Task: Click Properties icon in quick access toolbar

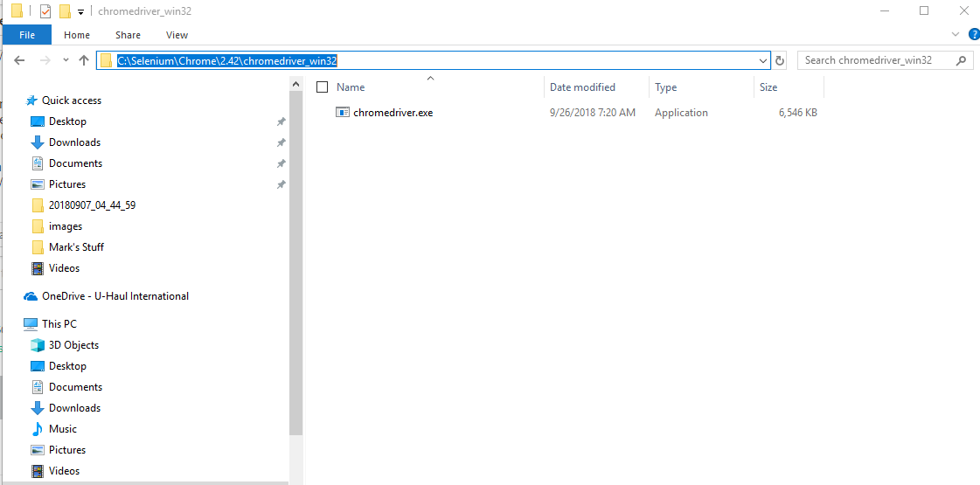Action: (45, 11)
